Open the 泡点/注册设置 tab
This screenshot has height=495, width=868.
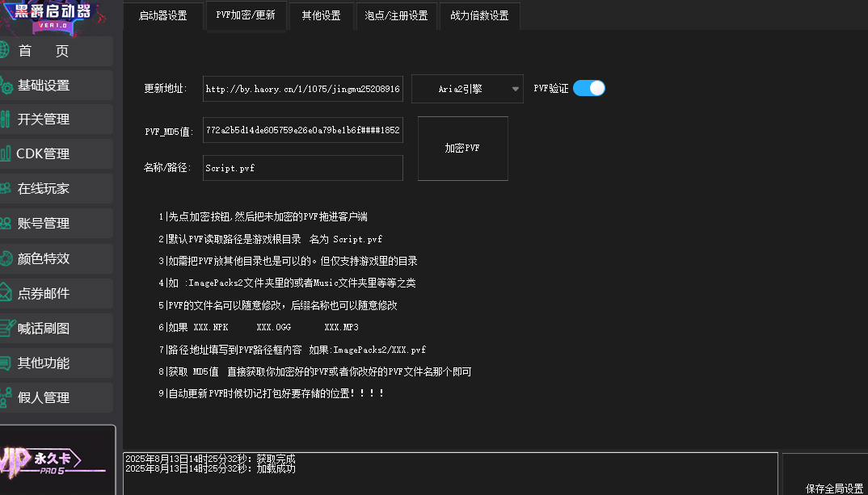point(396,16)
